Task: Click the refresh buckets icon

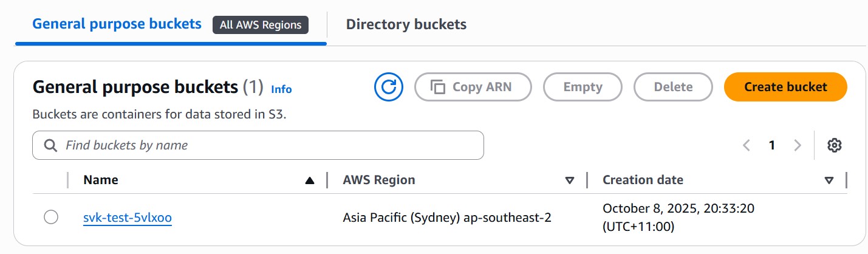Action: click(389, 87)
